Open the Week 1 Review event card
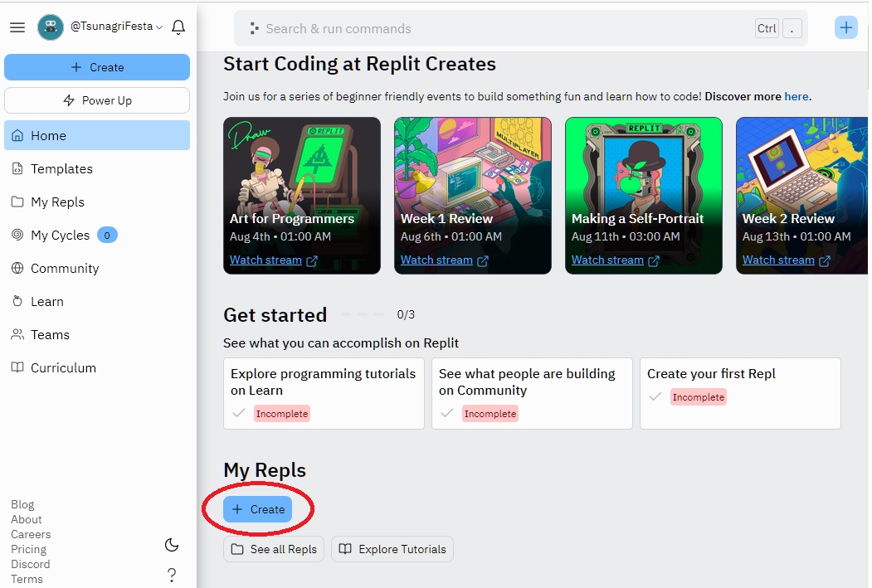872x588 pixels. (x=473, y=196)
